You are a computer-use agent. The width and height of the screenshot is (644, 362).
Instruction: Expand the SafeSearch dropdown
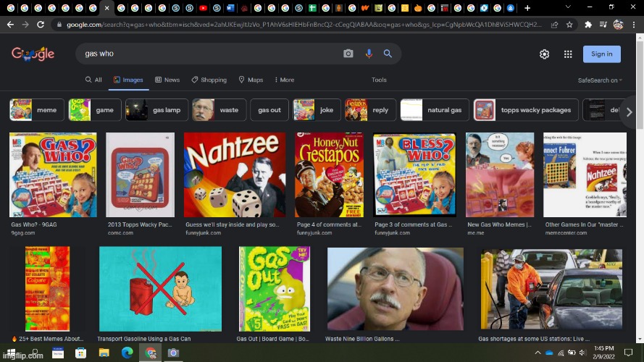(600, 80)
